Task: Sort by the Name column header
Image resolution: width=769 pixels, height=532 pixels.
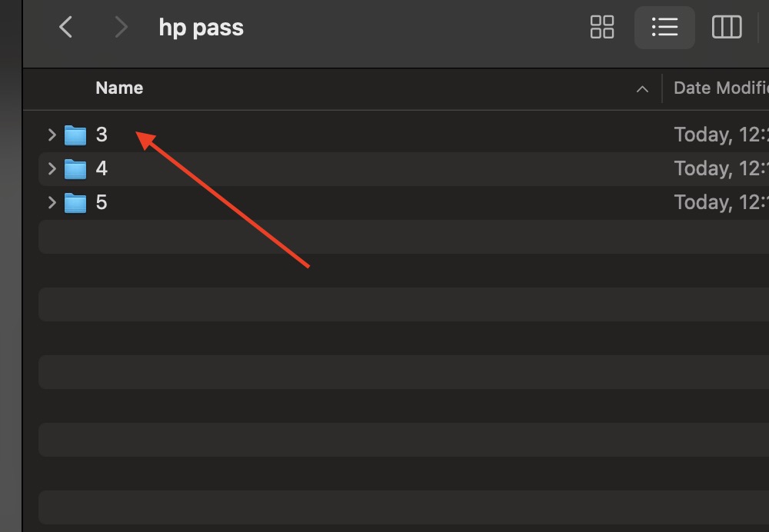Action: pyautogui.click(x=119, y=88)
